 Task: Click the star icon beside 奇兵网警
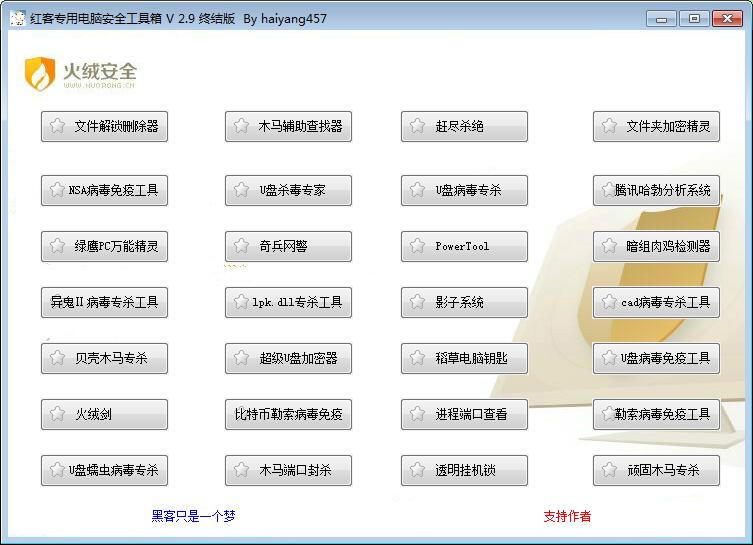(x=241, y=246)
